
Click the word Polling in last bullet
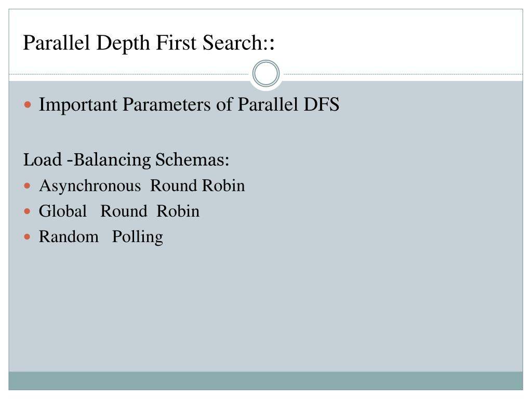pyautogui.click(x=137, y=237)
